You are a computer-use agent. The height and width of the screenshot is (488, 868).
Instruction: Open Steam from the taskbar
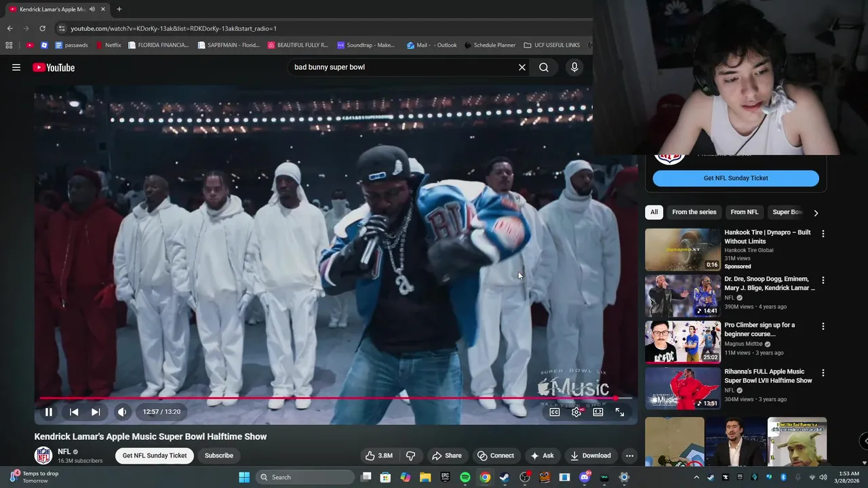[x=505, y=477]
